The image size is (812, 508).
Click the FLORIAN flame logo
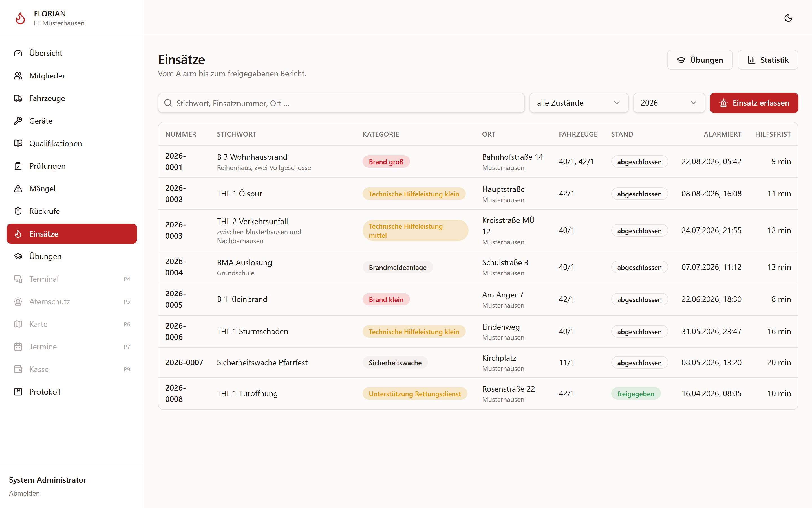pyautogui.click(x=21, y=18)
